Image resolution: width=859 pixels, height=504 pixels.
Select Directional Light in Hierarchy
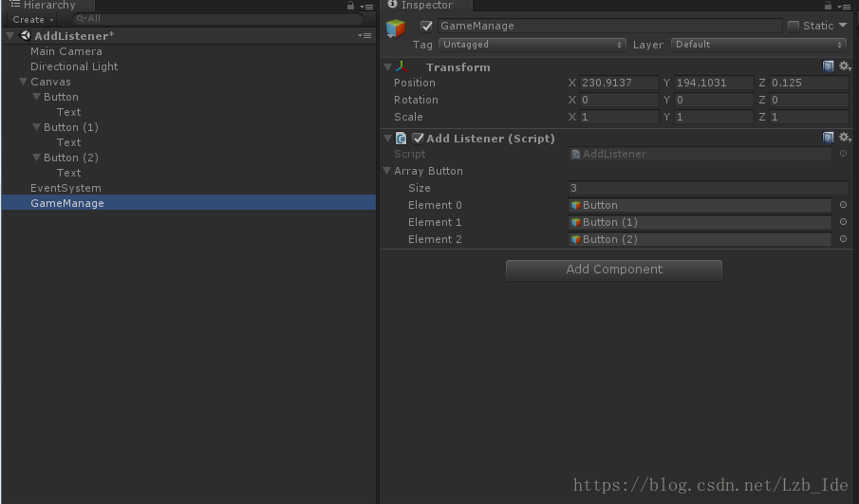point(74,66)
